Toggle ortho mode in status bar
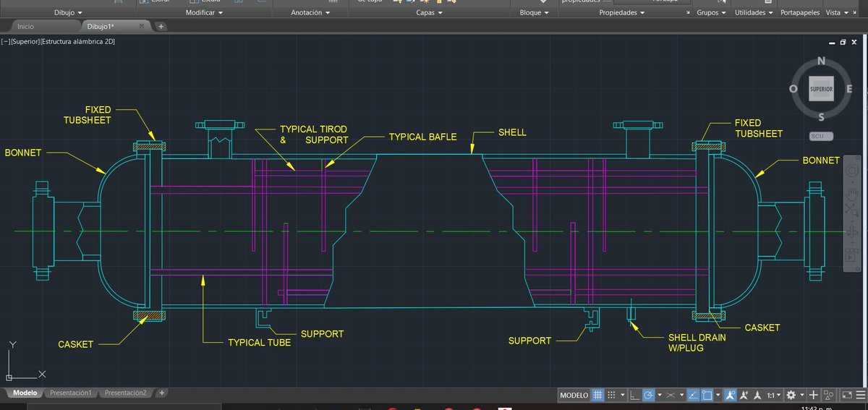 pyautogui.click(x=634, y=396)
